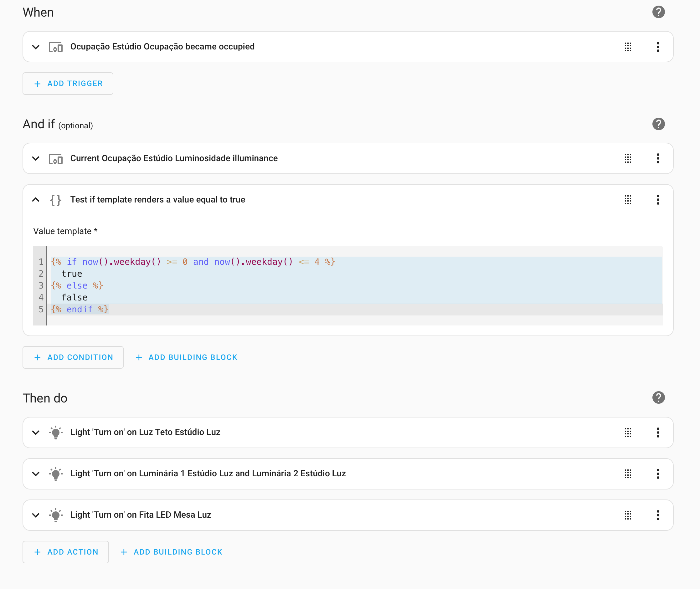Click the bulb icon on the Luminária action
700x589 pixels.
point(55,474)
